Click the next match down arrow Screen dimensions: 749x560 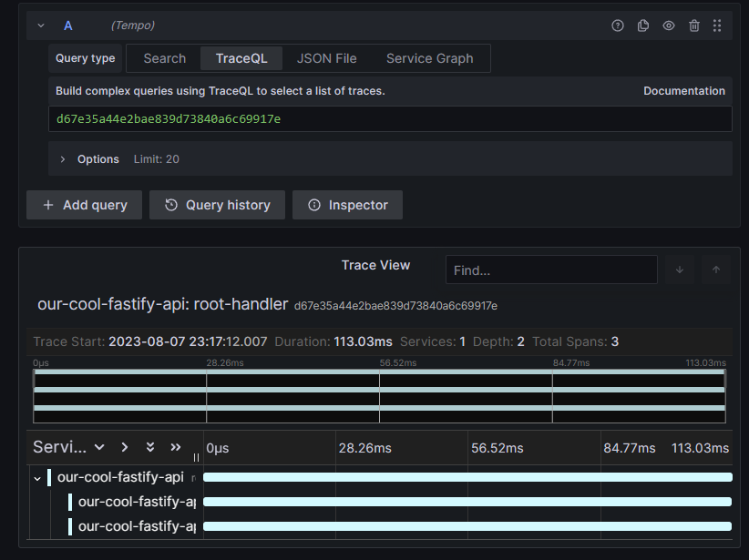[x=680, y=270]
